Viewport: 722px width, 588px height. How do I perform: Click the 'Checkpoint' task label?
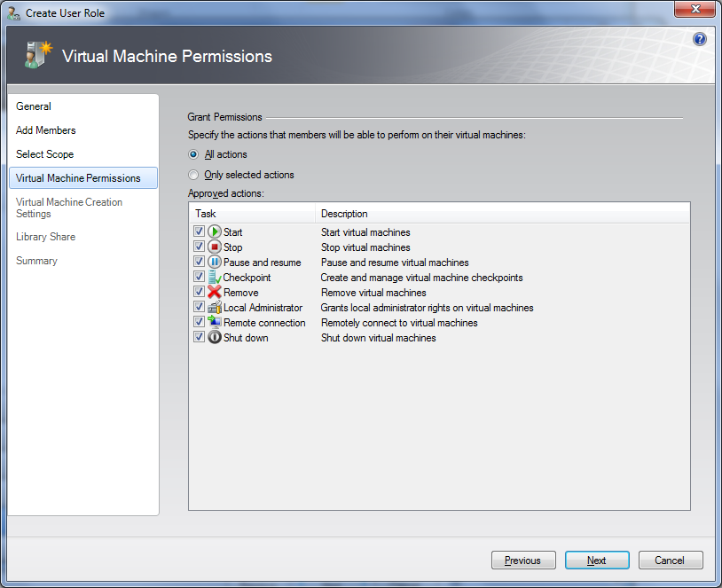tap(247, 278)
